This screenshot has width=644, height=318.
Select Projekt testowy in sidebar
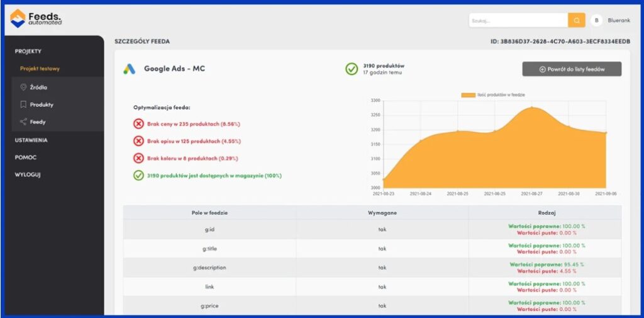click(40, 69)
